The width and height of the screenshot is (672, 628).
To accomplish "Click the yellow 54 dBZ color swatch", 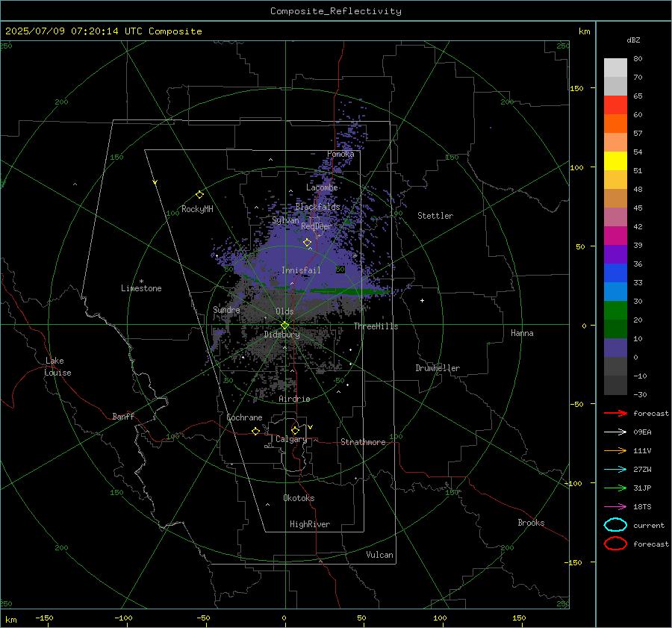I will (x=615, y=161).
